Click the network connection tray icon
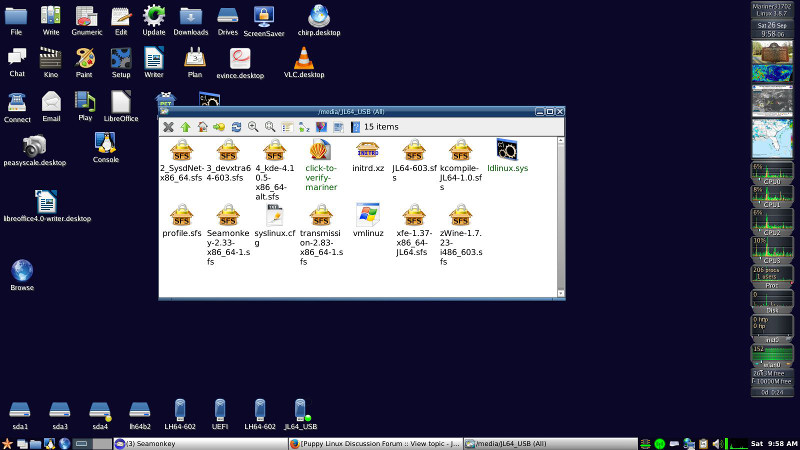Viewport: 800px width, 450px height. [689, 444]
